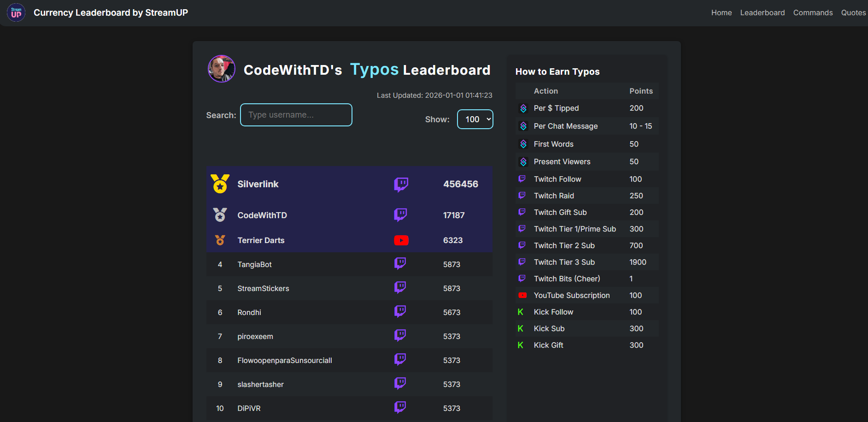Click the StreamUP logo icon
This screenshot has height=422, width=868.
click(x=16, y=13)
